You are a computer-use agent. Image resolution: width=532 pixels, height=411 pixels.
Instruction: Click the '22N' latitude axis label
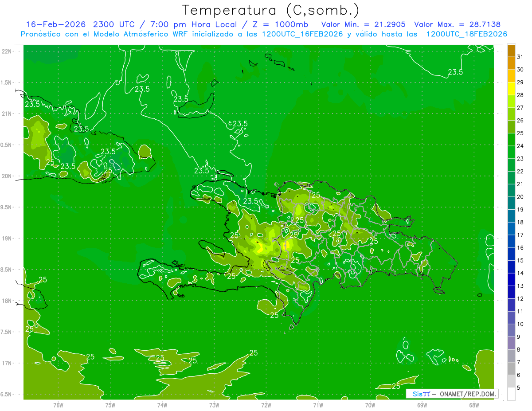6,51
